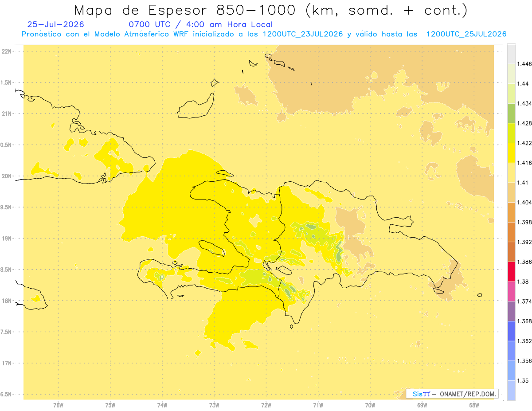Click the colorbar value 1.38
This screenshot has height=411, width=532.
523,282
